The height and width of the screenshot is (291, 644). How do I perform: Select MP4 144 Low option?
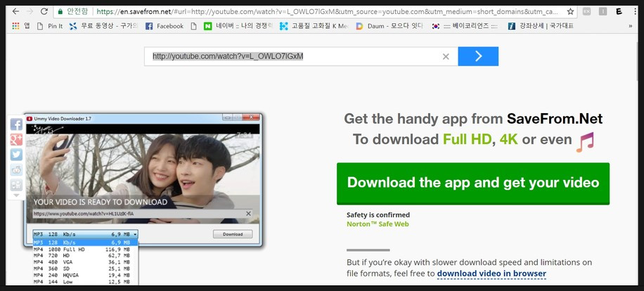coord(86,282)
